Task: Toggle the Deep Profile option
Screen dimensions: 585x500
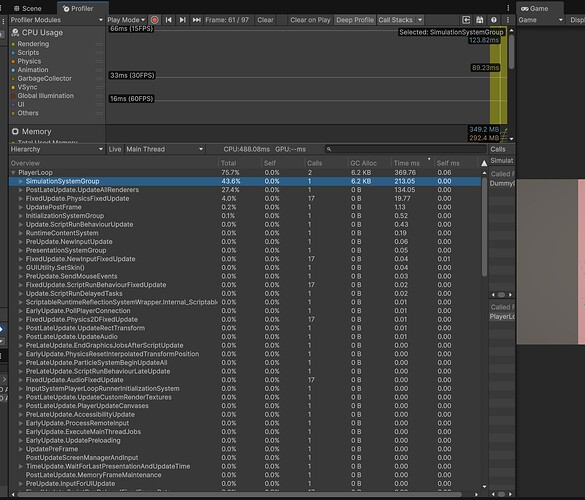Action: click(355, 20)
